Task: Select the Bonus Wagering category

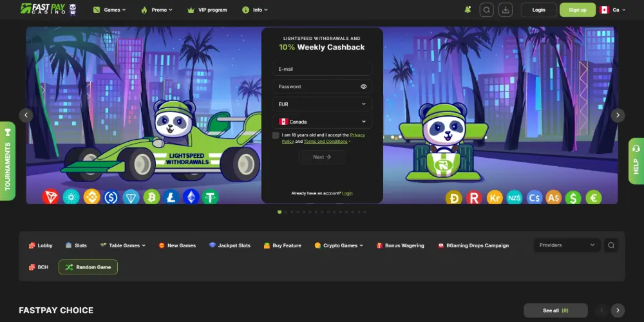Action: click(x=400, y=245)
